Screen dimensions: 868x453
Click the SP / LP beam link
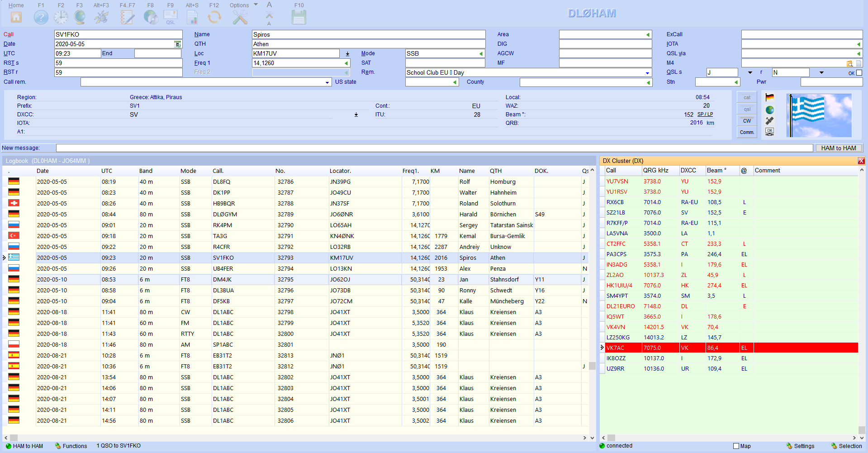click(705, 114)
